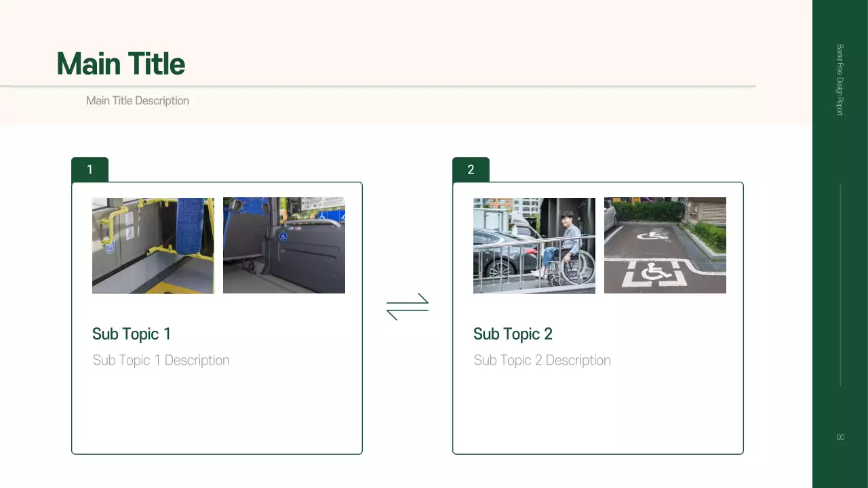Select the "Main Title" heading
868x488 pixels.
tap(120, 63)
